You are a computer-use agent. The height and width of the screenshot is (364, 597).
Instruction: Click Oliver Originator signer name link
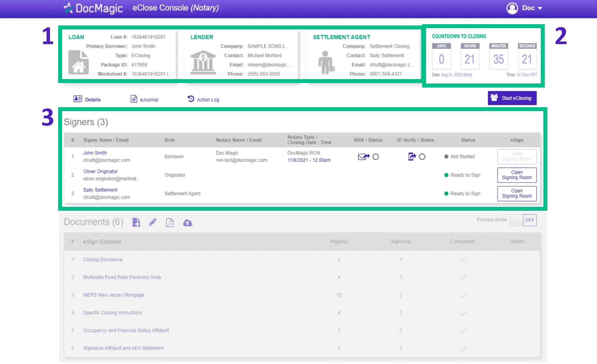pos(100,172)
